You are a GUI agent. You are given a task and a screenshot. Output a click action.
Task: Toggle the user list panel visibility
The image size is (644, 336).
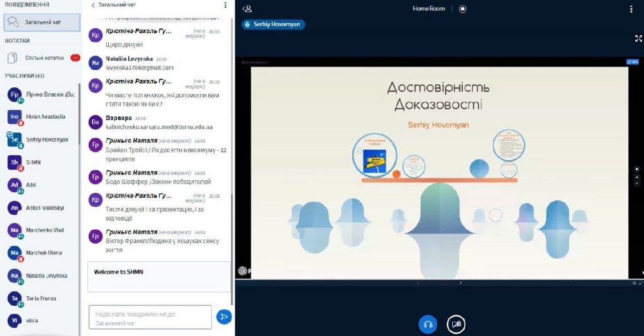[x=247, y=9]
